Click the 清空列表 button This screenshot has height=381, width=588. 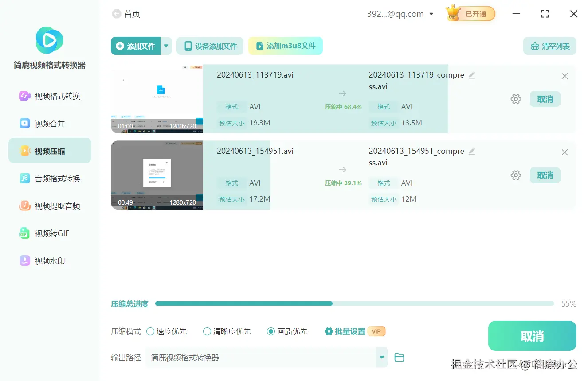coord(549,46)
